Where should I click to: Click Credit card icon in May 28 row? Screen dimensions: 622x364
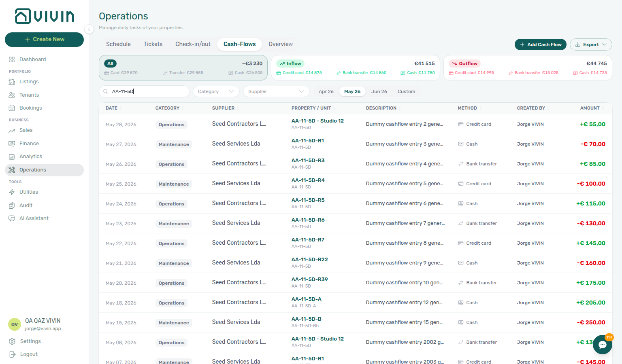click(x=461, y=124)
